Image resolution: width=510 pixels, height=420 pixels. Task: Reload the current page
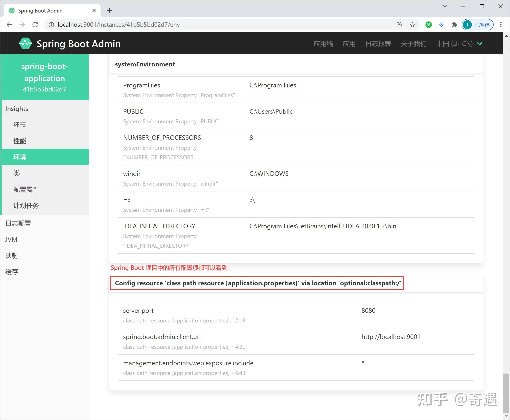point(35,24)
